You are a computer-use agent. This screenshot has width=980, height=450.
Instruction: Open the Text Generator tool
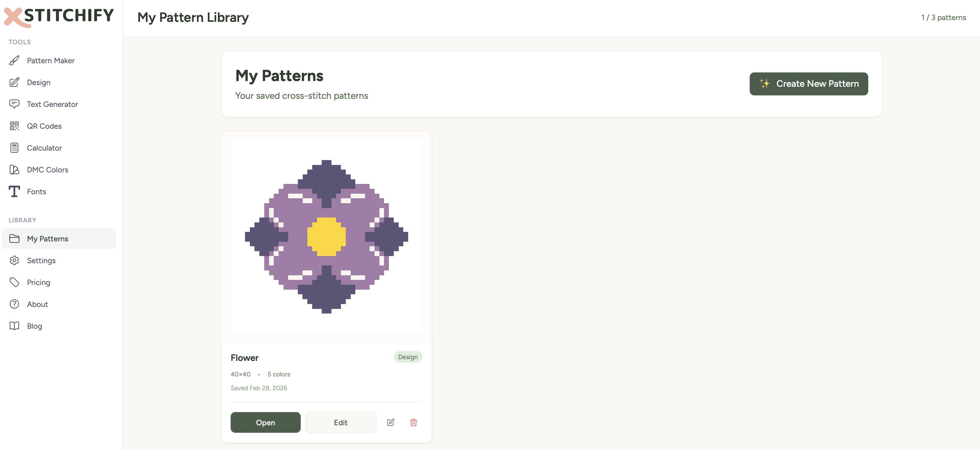(x=52, y=104)
